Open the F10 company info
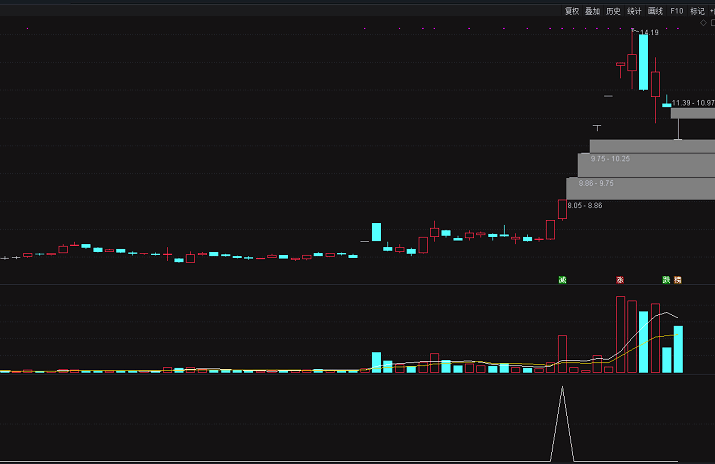This screenshot has width=715, height=464. [677, 11]
